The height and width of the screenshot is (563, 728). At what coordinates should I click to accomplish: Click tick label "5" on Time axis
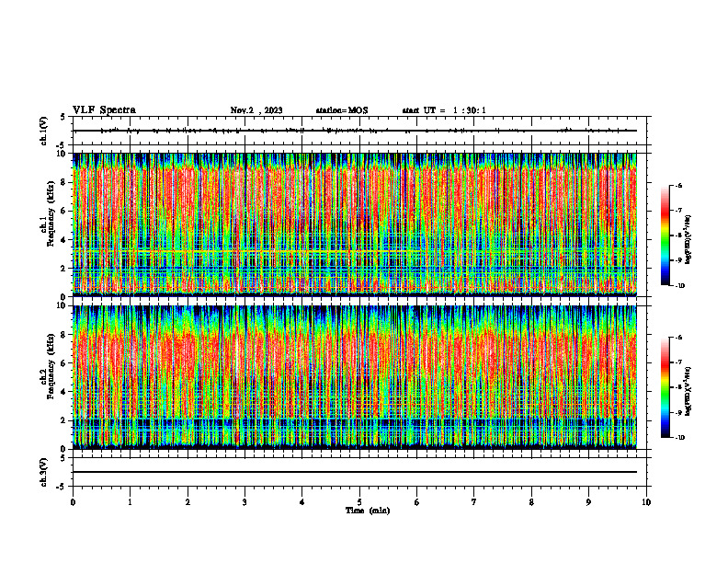point(359,502)
